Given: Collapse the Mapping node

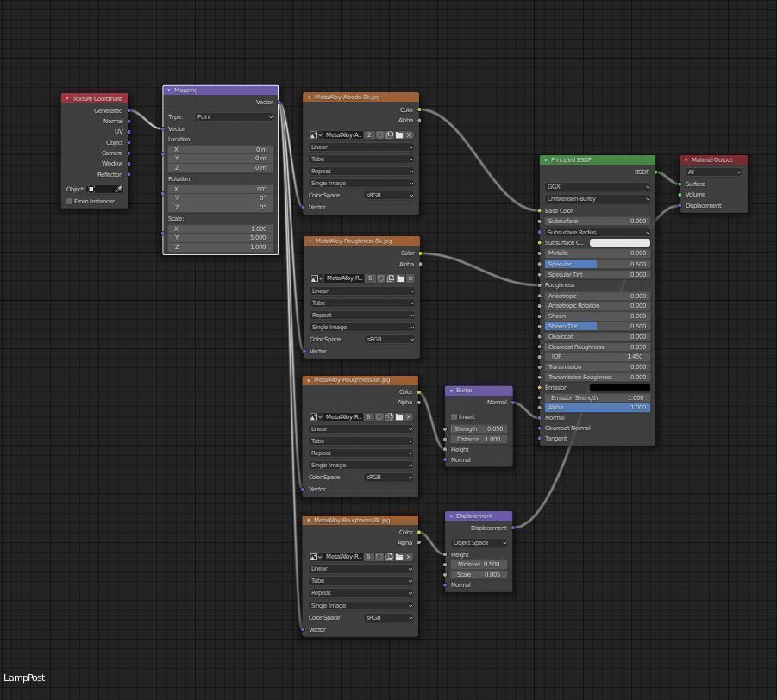Looking at the screenshot, I should (x=169, y=91).
